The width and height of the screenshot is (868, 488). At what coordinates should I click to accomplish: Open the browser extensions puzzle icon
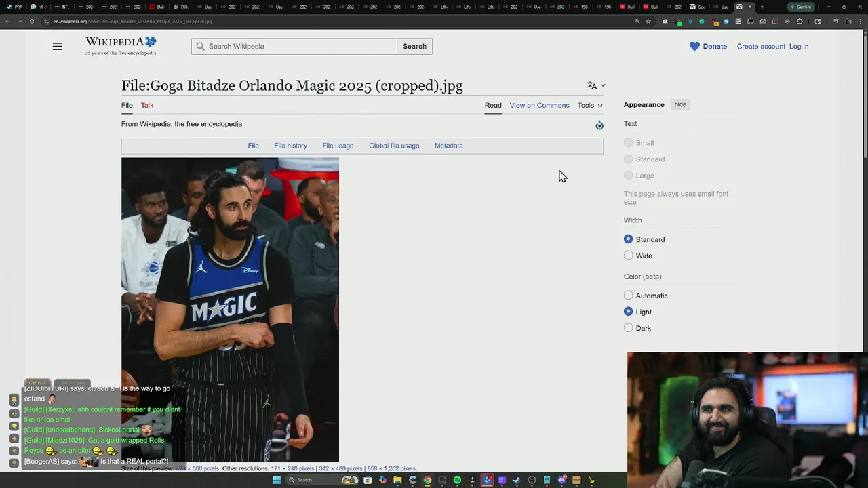pos(800,21)
